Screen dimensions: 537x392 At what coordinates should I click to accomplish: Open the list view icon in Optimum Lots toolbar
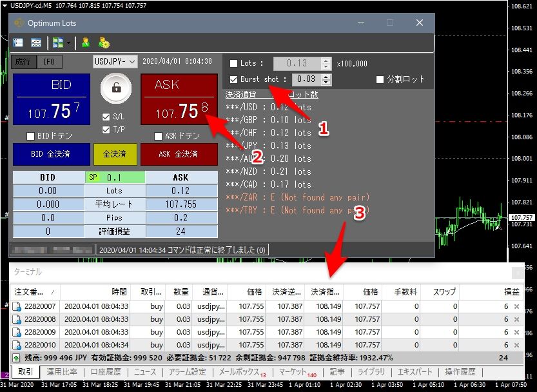pos(18,43)
